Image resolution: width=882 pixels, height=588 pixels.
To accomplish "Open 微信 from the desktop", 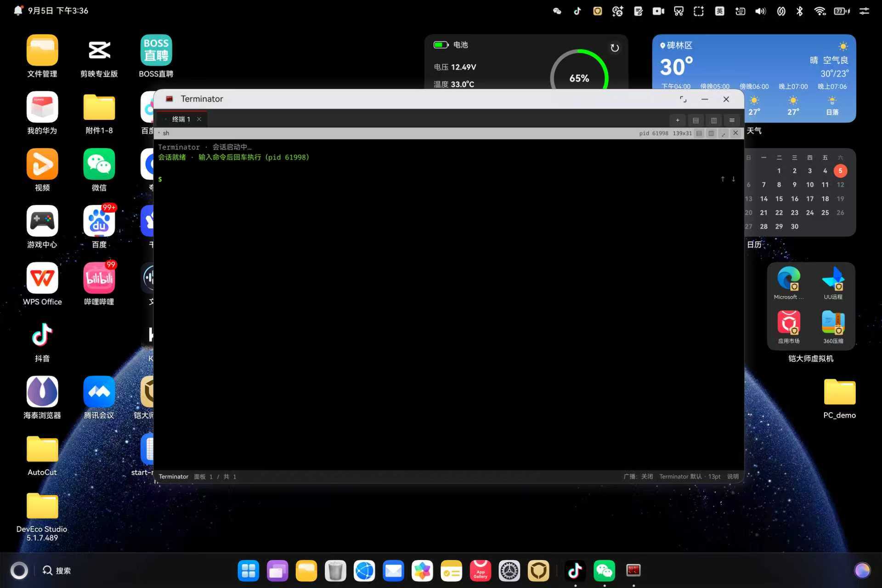I will [99, 170].
